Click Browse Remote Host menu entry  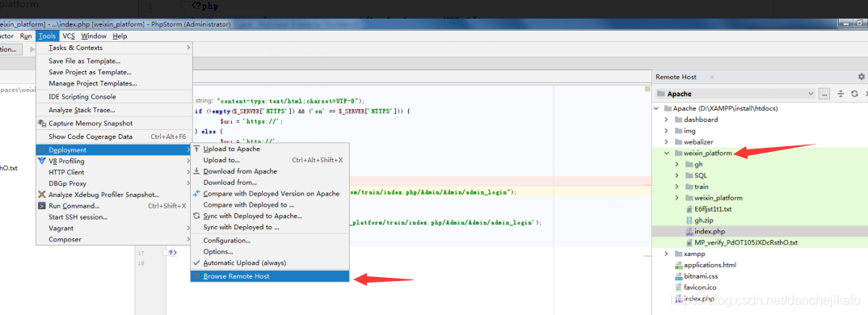point(270,276)
